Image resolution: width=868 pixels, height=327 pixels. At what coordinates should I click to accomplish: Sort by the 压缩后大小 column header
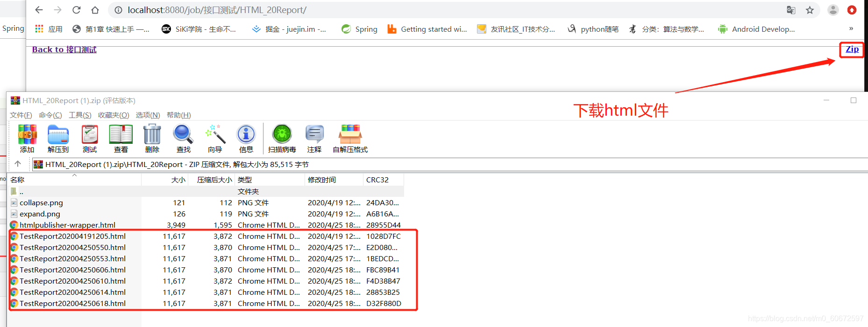[x=212, y=180]
